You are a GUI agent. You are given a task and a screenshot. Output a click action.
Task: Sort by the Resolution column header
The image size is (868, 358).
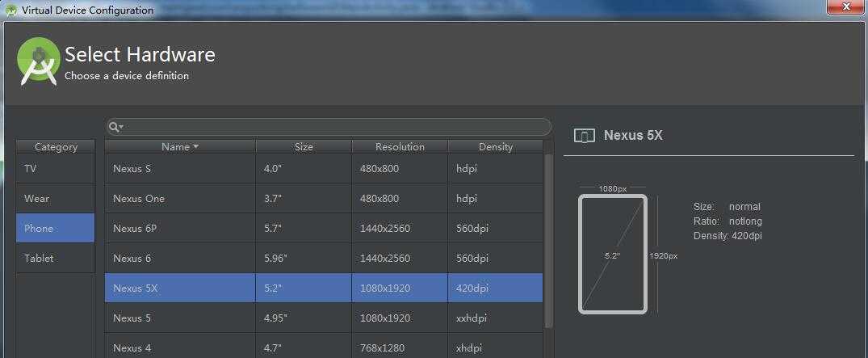pyautogui.click(x=400, y=147)
